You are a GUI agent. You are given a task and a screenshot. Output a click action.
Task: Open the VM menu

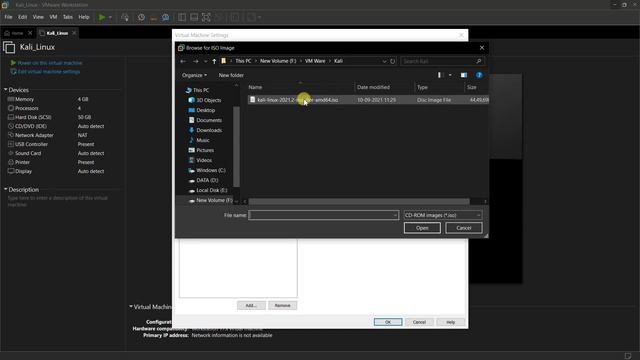[x=53, y=17]
